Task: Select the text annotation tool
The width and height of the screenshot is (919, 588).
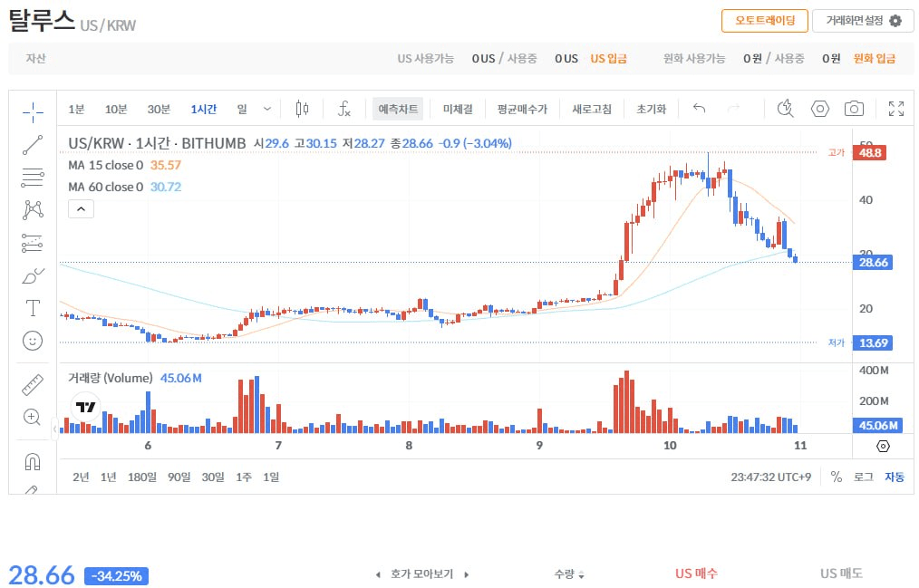Action: pos(33,308)
